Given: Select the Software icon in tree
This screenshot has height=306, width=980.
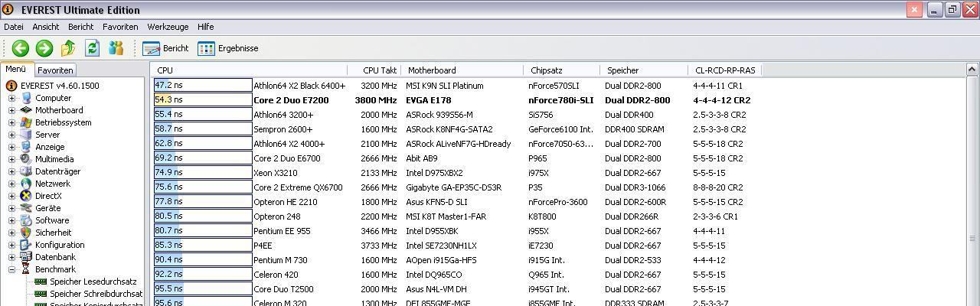Looking at the screenshot, I should 26,220.
